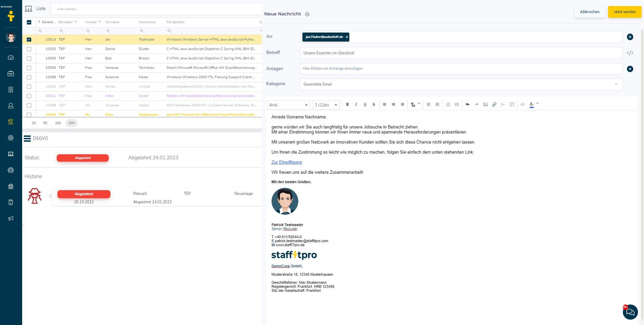Check the row for Daniel Duster

tap(29, 49)
